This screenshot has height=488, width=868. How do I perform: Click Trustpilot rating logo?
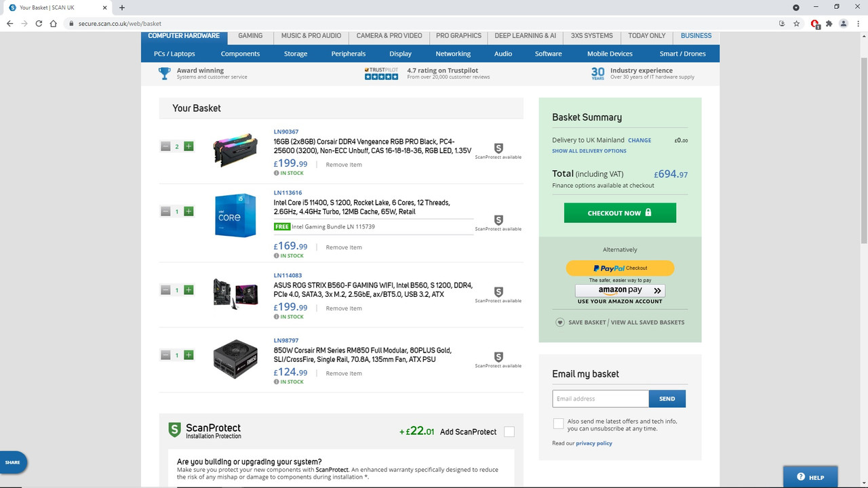click(381, 73)
